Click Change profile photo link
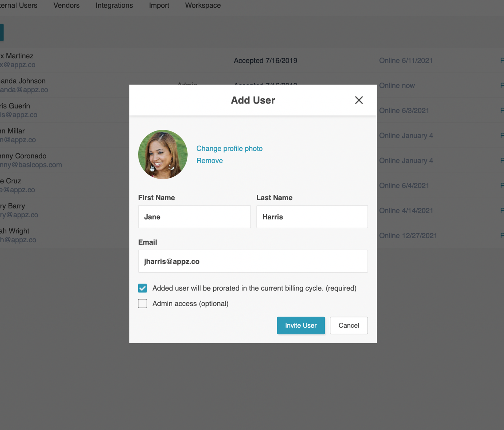The width and height of the screenshot is (504, 430). (230, 148)
